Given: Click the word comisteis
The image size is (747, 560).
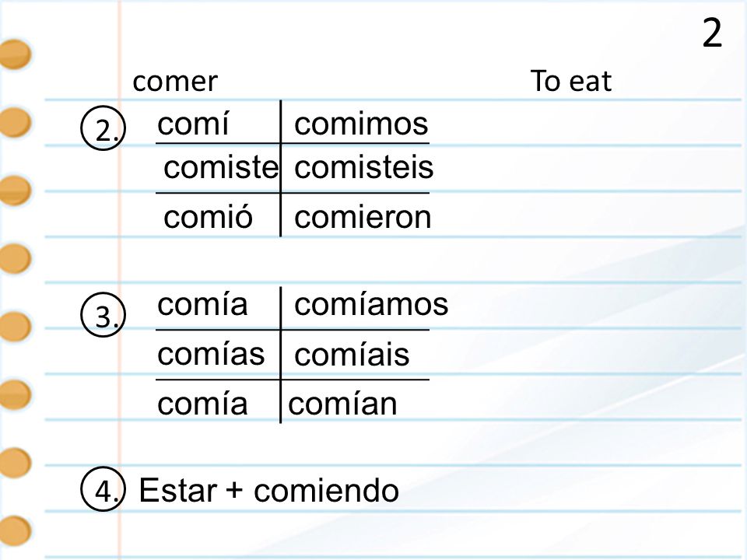Looking at the screenshot, I should [x=364, y=168].
